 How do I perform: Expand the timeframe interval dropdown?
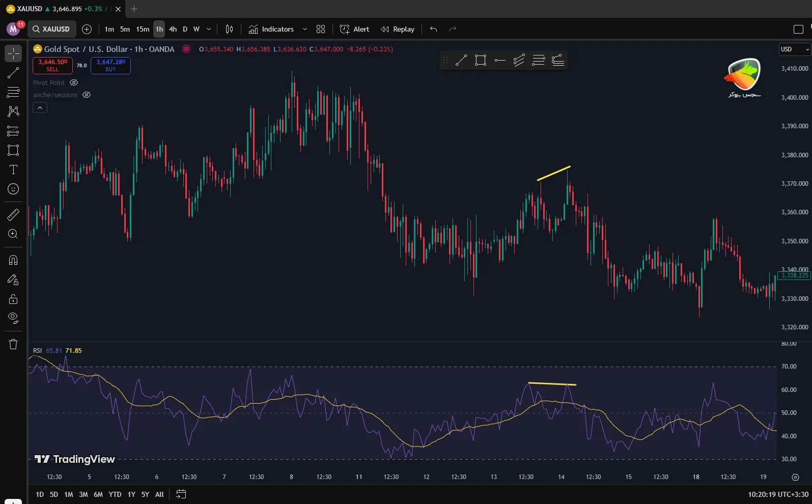209,29
